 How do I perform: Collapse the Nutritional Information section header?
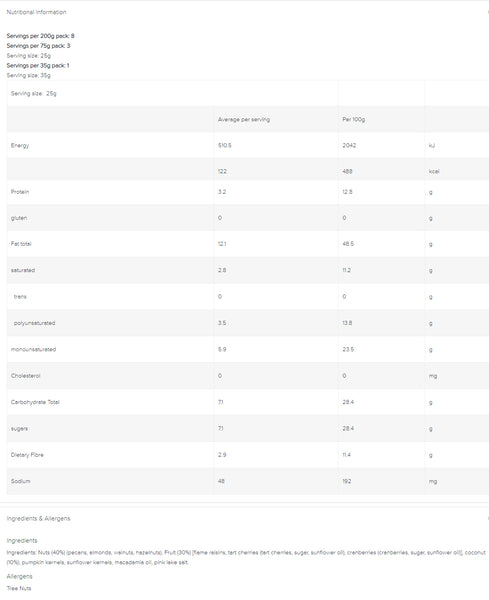[x=36, y=12]
